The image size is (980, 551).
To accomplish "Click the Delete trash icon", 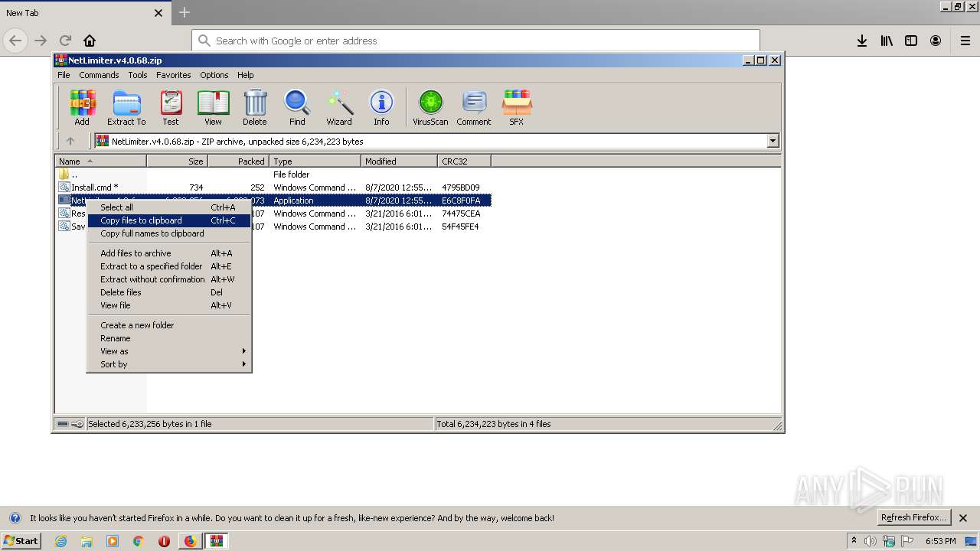I will click(x=255, y=107).
